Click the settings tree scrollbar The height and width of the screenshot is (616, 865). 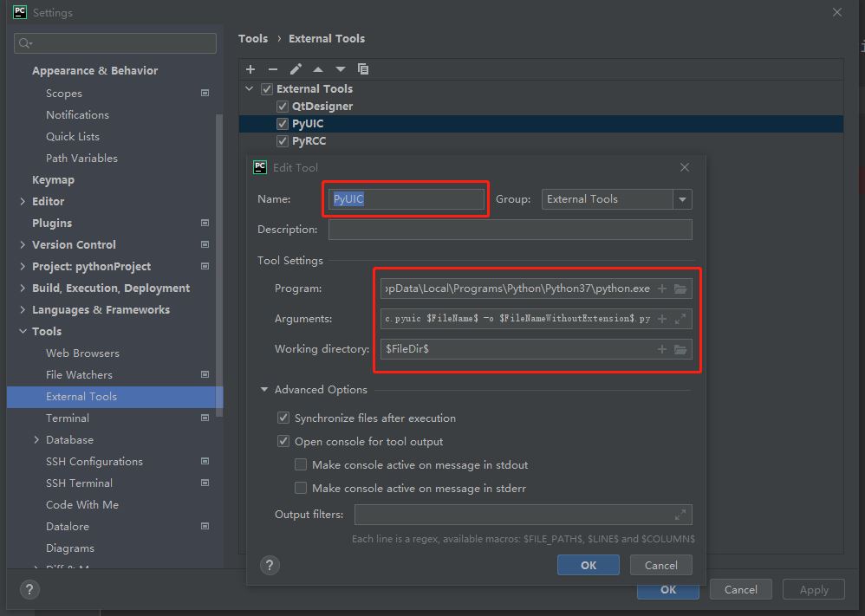pyautogui.click(x=219, y=265)
